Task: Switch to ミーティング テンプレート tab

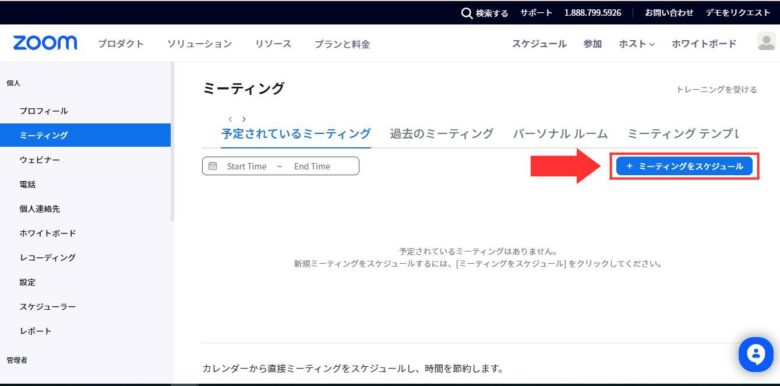Action: (683, 134)
